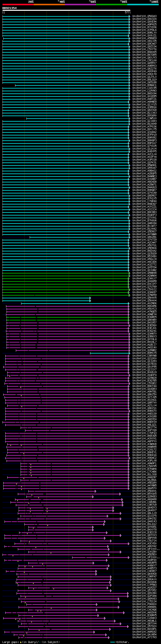Click hit label UniRef100_C9RFH7
Viewport: 161px width, 644px height.
point(144,576)
